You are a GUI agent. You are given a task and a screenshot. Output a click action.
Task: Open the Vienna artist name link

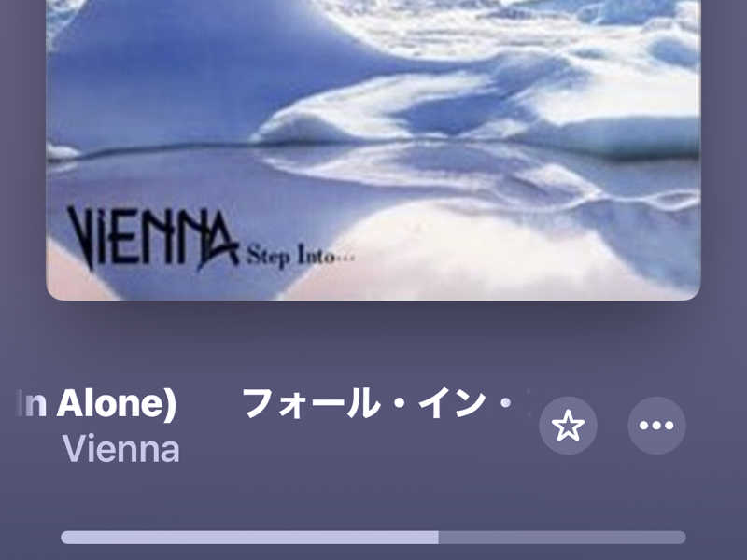[x=121, y=449]
